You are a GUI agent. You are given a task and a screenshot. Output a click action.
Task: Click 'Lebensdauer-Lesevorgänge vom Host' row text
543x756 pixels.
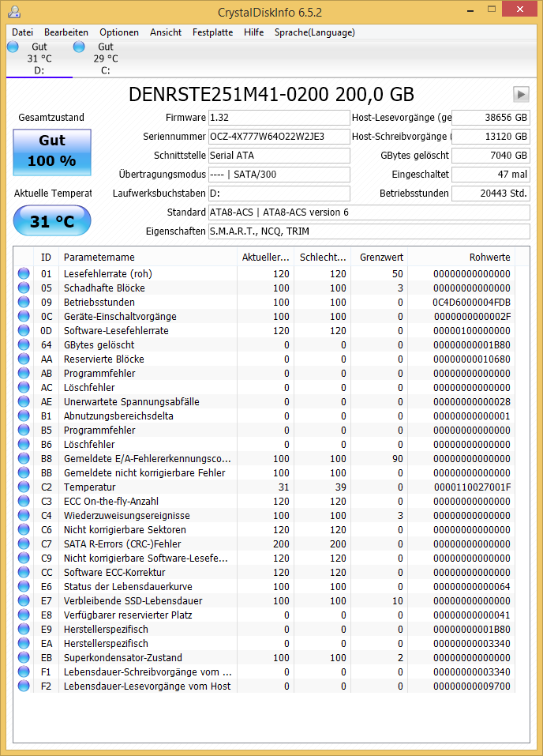(x=147, y=686)
